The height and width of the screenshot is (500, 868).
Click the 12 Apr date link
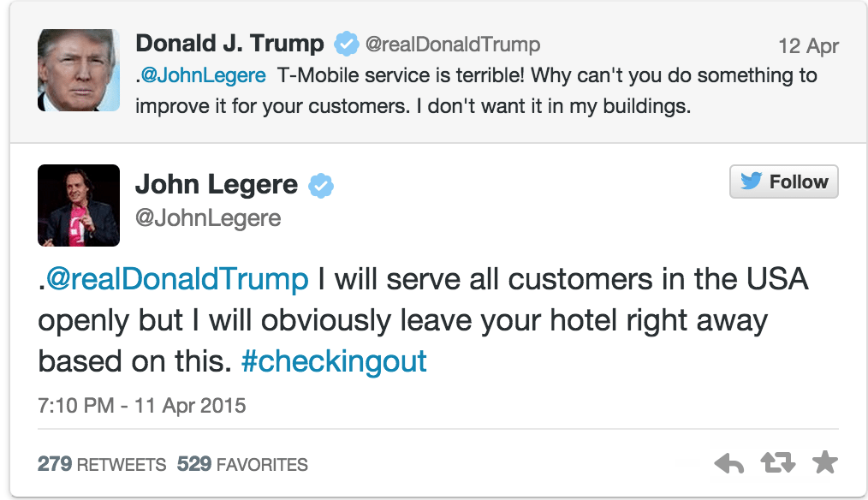pyautogui.click(x=808, y=45)
